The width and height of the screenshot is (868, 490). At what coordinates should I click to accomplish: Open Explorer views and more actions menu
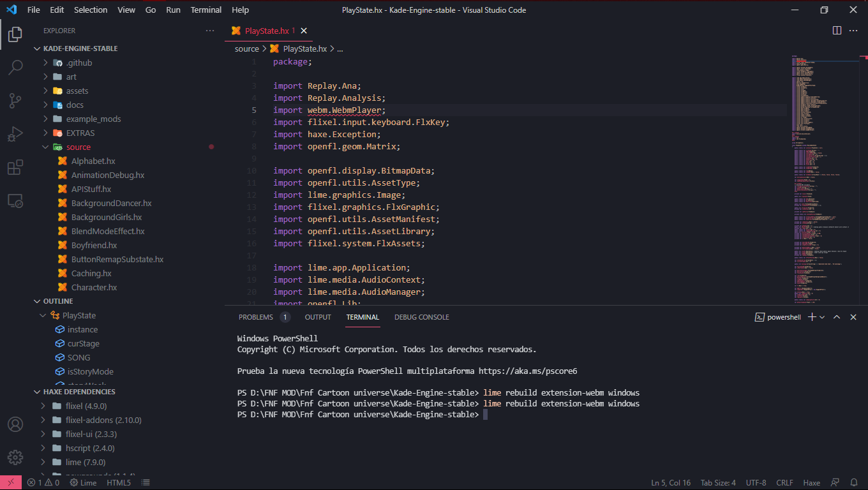coord(210,31)
